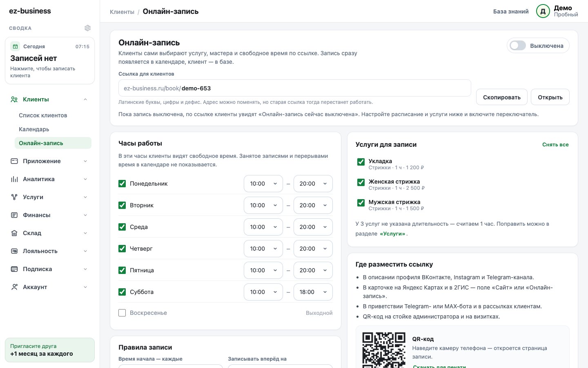Open the База знаний link
Screen dimensions: 588x368
point(511,11)
